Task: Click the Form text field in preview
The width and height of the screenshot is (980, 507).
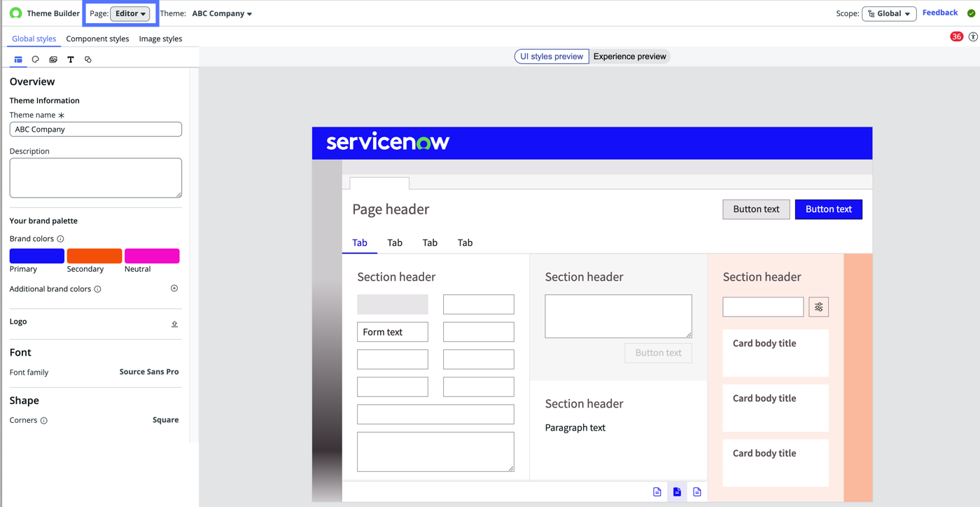Action: tap(393, 332)
